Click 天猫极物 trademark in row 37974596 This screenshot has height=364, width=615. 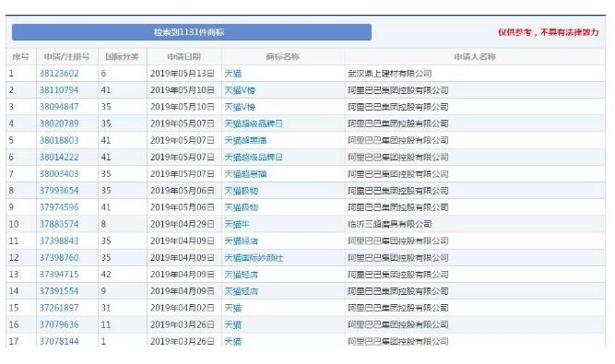point(241,207)
